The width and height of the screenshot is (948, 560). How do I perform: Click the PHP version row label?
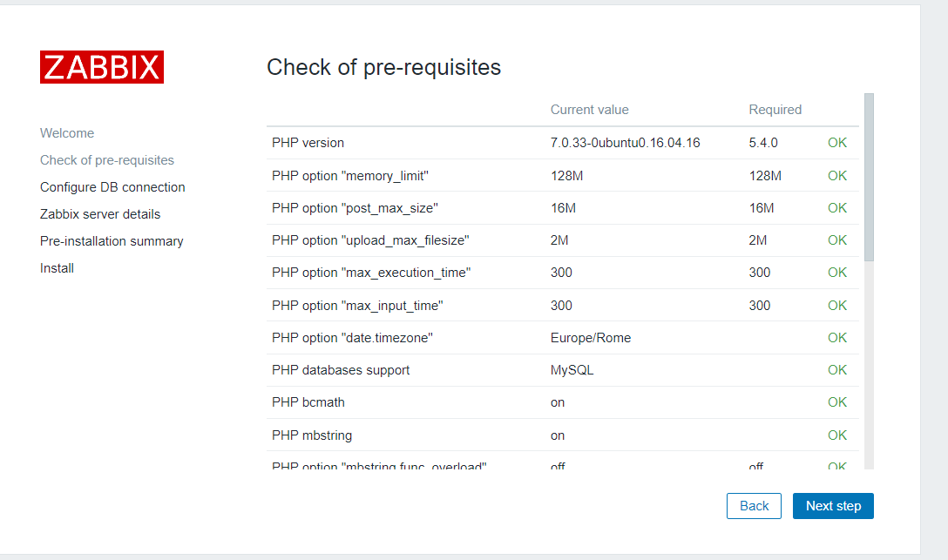308,143
